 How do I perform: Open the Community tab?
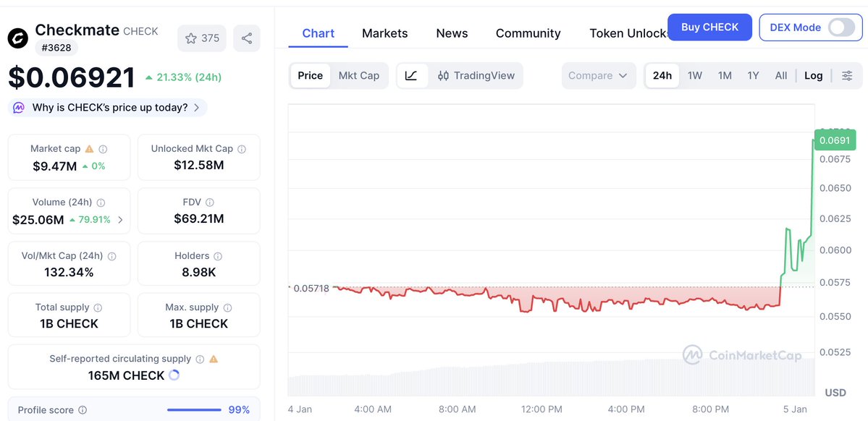tap(528, 33)
